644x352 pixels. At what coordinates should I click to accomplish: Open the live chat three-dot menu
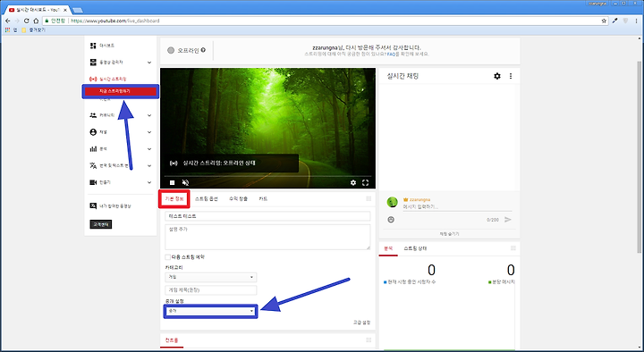[511, 76]
